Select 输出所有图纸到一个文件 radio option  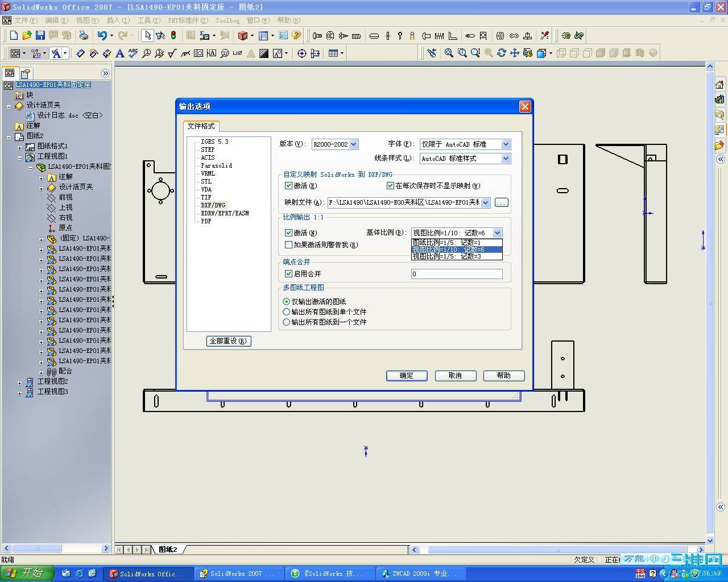[x=287, y=322]
